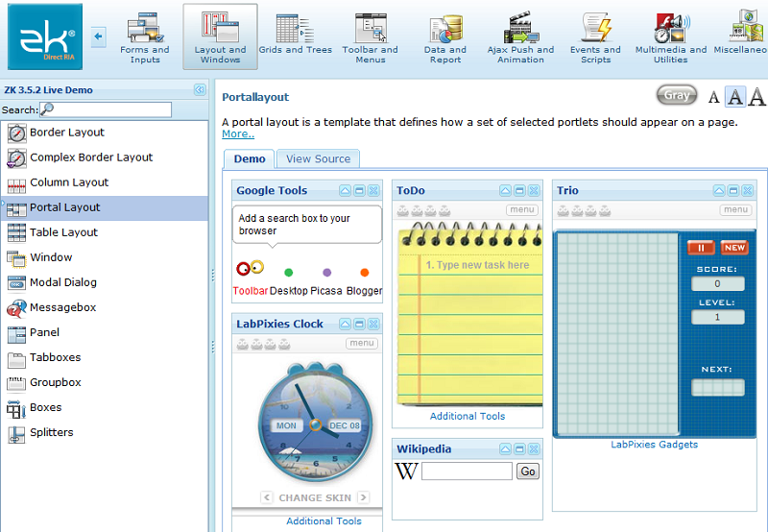Select Complex Border Layout in the sidebar
Screen dimensions: 768x532
tap(105, 157)
